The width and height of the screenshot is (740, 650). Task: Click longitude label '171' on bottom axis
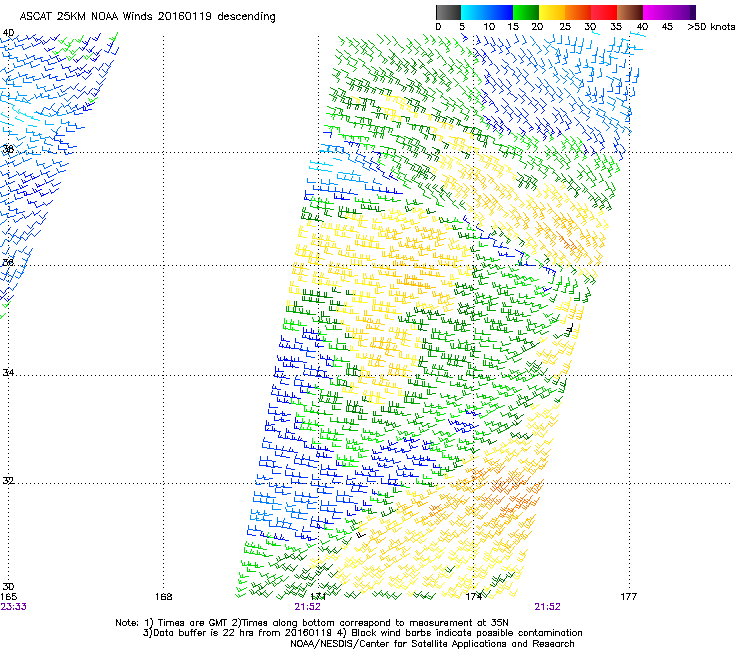coord(318,597)
